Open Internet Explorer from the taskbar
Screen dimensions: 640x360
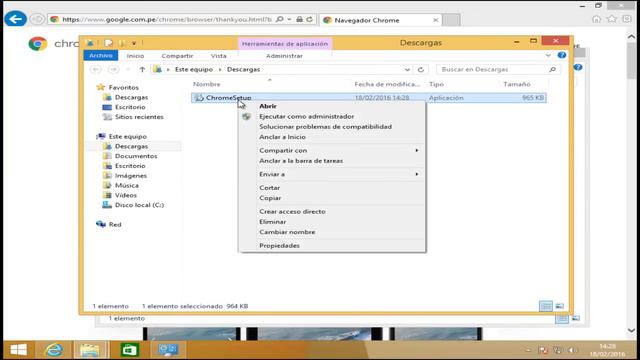pos(54,350)
